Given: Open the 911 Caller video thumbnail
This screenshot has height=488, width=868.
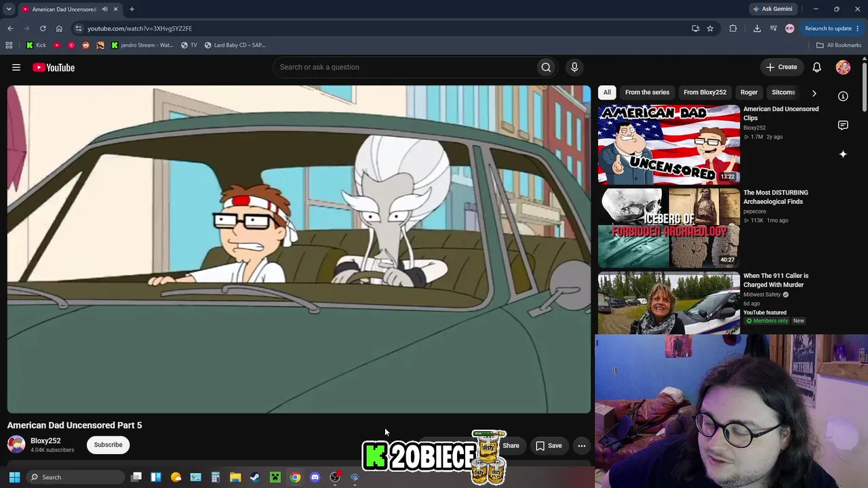Looking at the screenshot, I should coord(669,303).
